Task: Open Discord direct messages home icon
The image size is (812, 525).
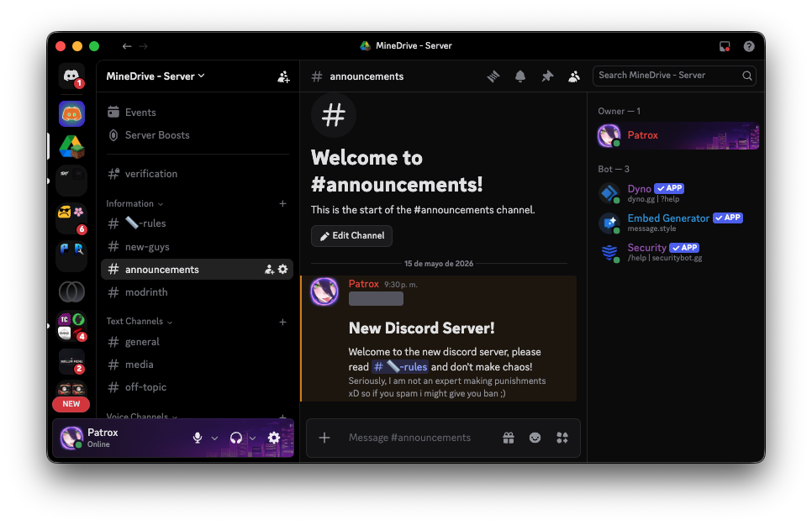Action: (x=71, y=76)
